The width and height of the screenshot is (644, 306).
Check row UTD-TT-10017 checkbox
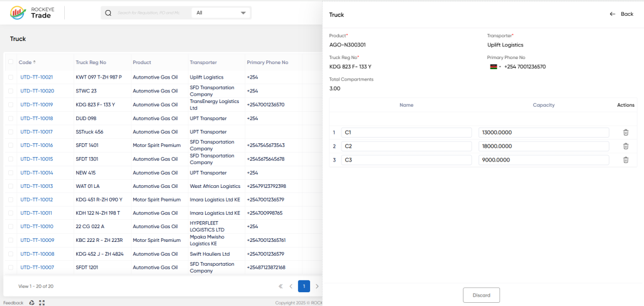[10, 132]
